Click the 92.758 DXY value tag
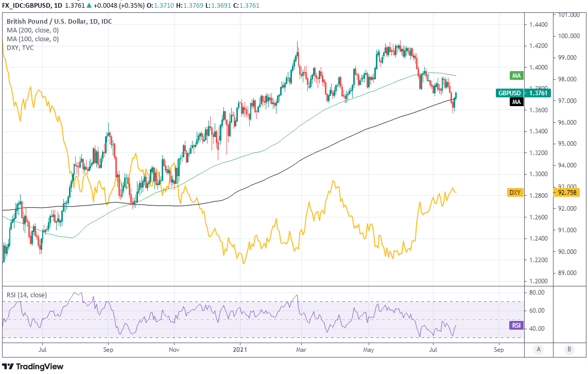588x374 pixels. point(566,192)
